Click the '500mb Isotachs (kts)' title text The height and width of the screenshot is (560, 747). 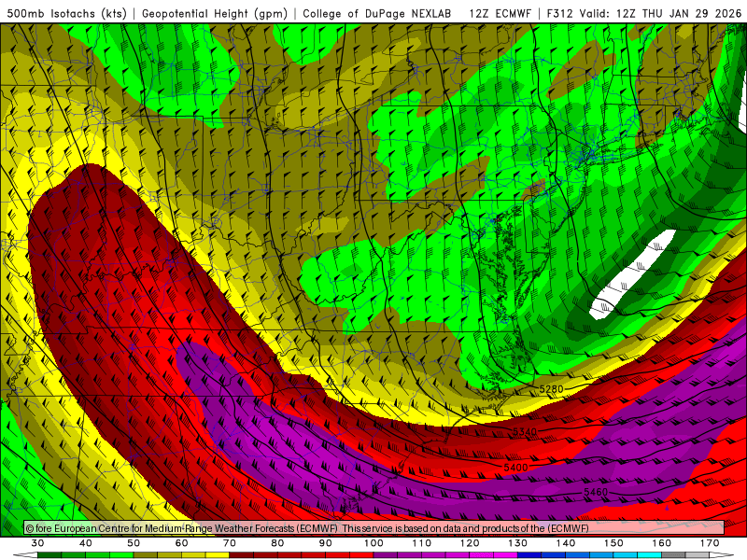(x=66, y=13)
